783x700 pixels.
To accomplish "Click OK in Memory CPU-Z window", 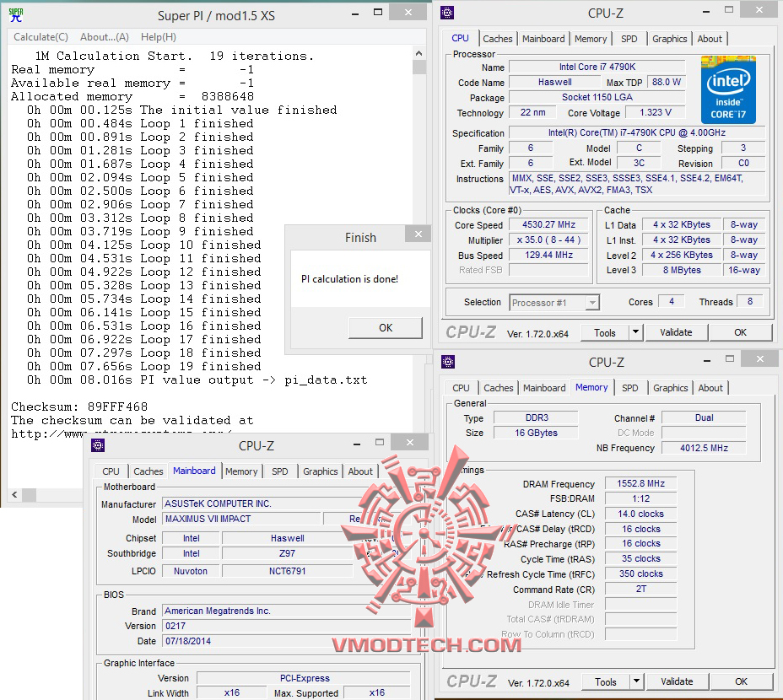I will pyautogui.click(x=742, y=681).
